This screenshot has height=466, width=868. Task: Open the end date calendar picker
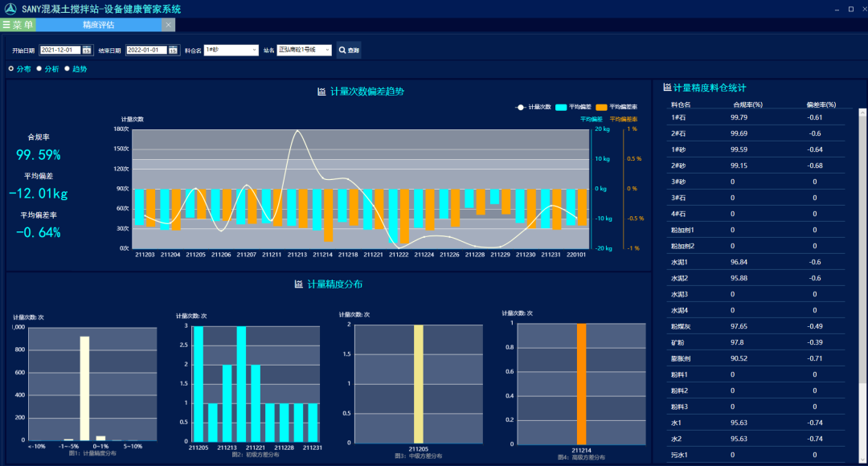click(173, 50)
